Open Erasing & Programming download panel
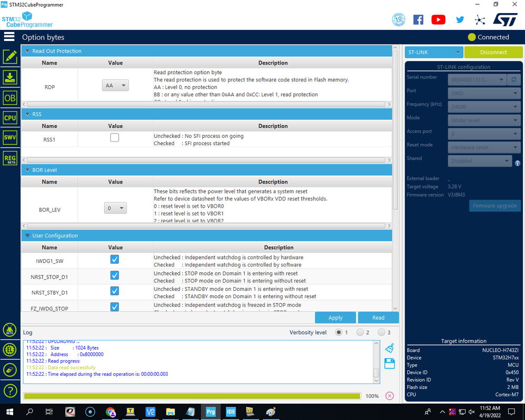The height and width of the screenshot is (420, 525). pos(10,77)
